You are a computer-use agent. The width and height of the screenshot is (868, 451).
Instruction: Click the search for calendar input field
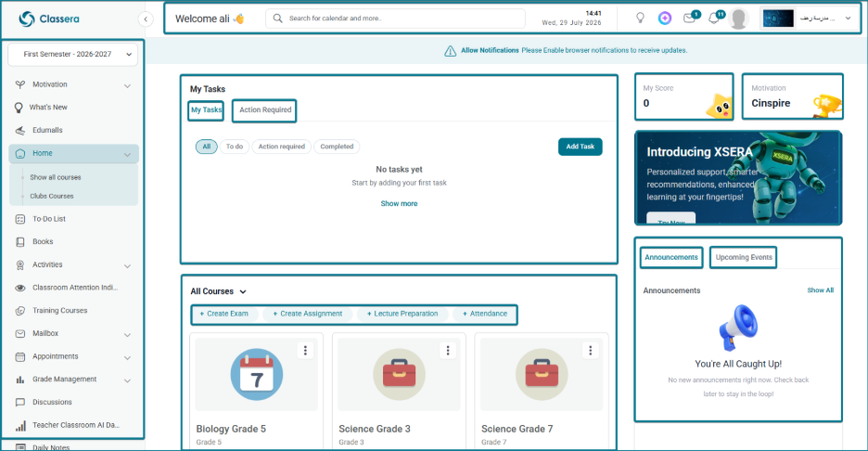click(395, 19)
